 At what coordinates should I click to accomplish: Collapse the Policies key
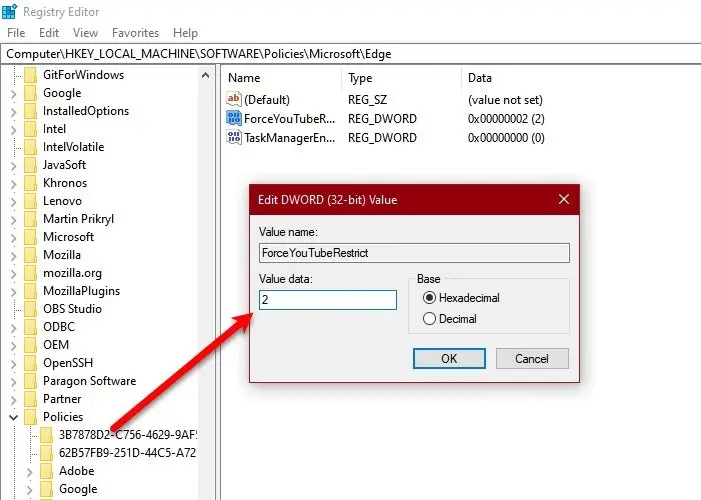coord(13,418)
